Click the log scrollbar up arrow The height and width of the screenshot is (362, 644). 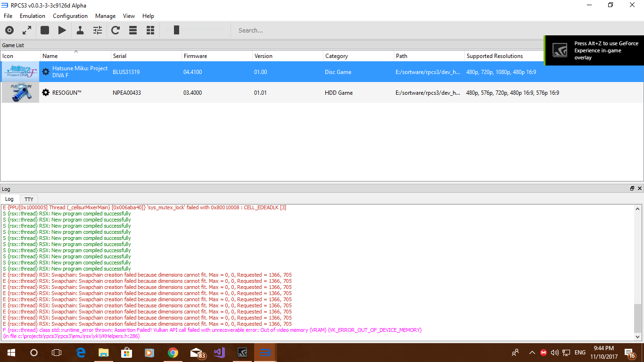click(x=638, y=209)
